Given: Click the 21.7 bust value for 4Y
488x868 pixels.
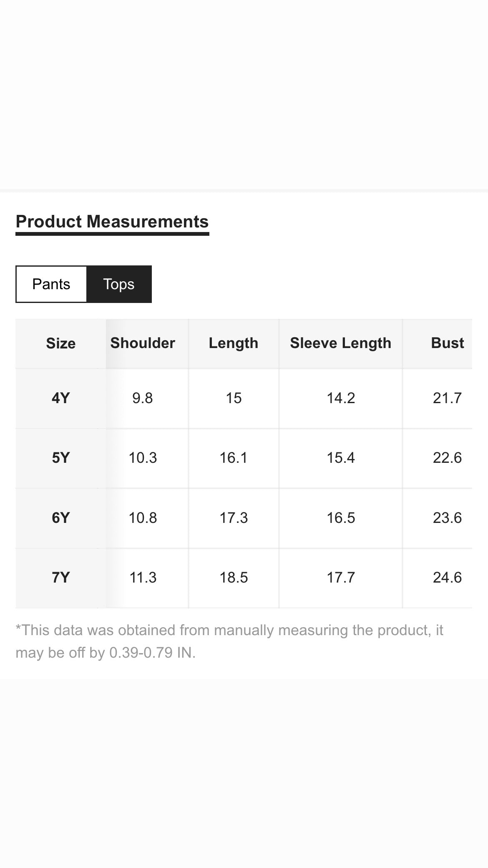Looking at the screenshot, I should pyautogui.click(x=447, y=398).
